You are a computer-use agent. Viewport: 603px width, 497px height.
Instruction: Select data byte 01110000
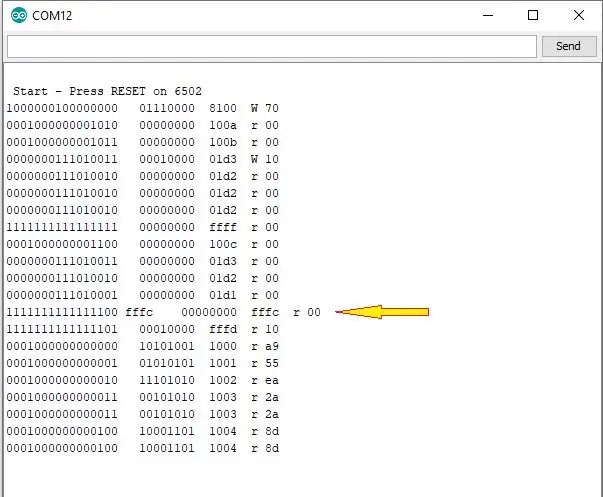[167, 108]
